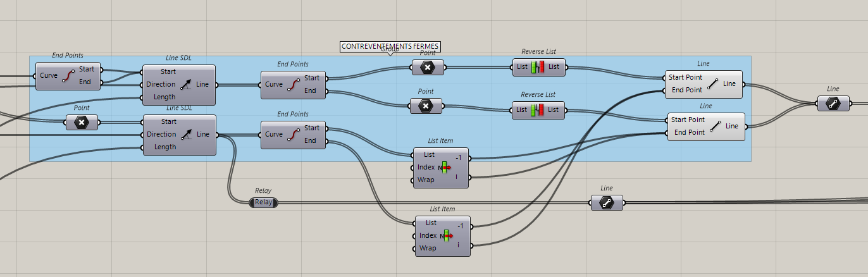Click the Wrap input of the bottom List Item
This screenshot has width=868, height=277.
coord(428,249)
